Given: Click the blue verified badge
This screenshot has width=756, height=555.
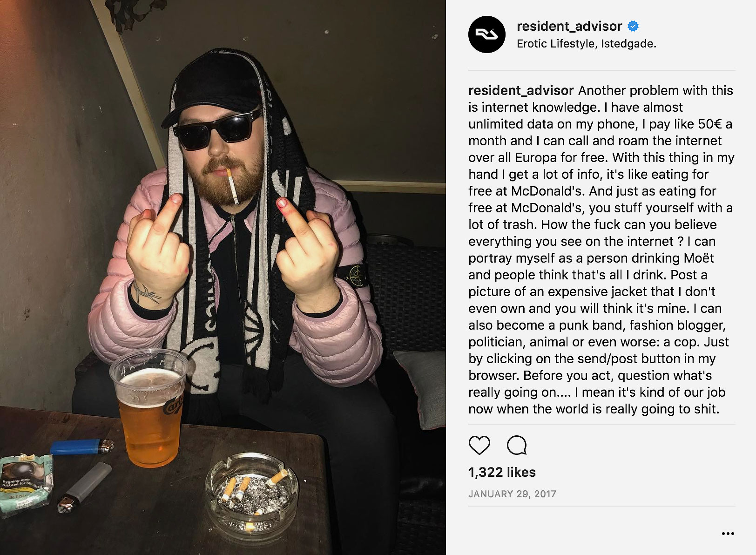Looking at the screenshot, I should (x=633, y=27).
